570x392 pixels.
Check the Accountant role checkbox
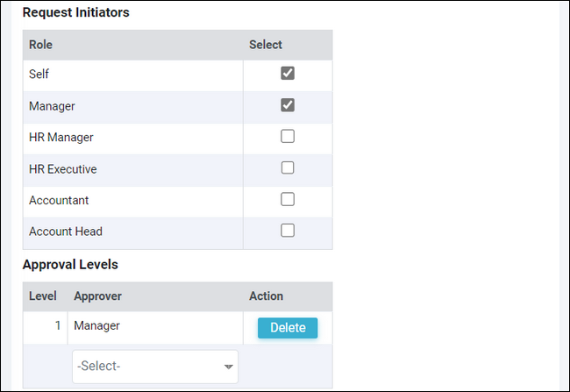pos(288,199)
